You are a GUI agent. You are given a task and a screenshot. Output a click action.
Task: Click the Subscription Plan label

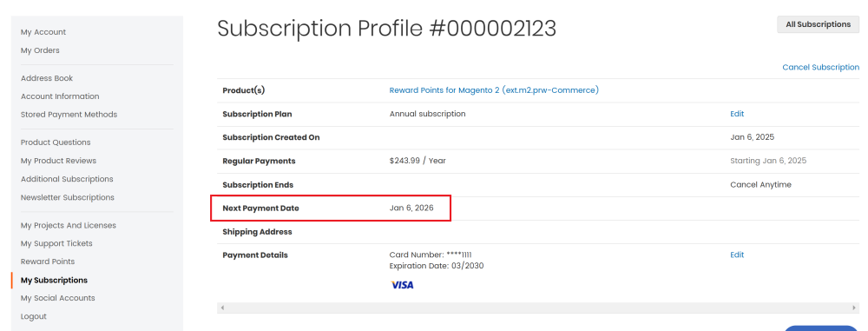pyautogui.click(x=257, y=114)
